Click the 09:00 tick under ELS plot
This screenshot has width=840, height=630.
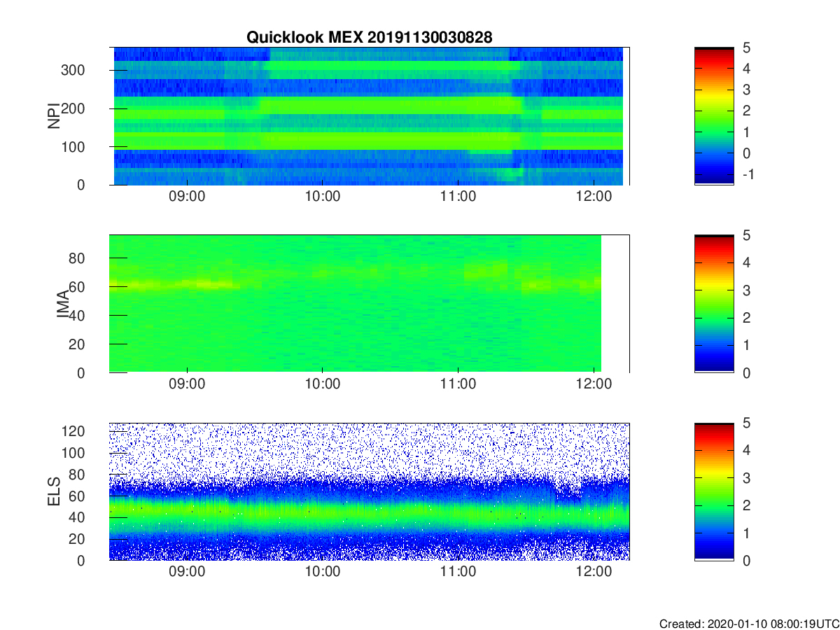[x=187, y=573]
